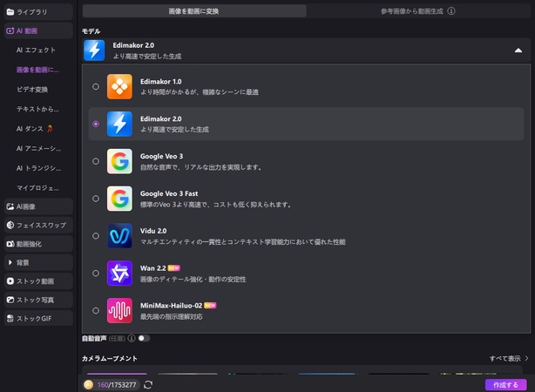Click the すべて表示 link
Image resolution: width=535 pixels, height=392 pixels.
pyautogui.click(x=508, y=358)
